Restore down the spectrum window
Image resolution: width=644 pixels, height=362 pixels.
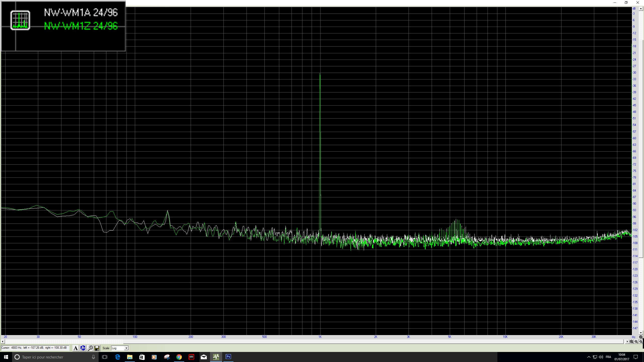click(x=626, y=3)
